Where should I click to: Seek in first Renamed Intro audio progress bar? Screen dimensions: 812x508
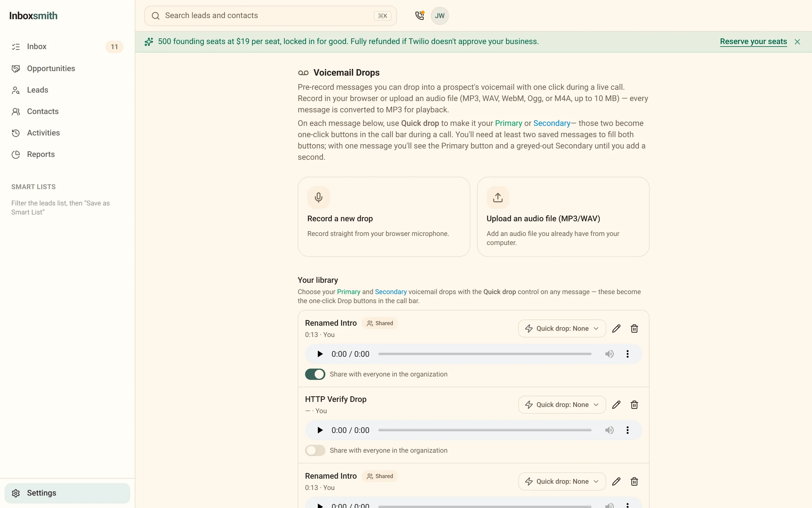[484, 354]
